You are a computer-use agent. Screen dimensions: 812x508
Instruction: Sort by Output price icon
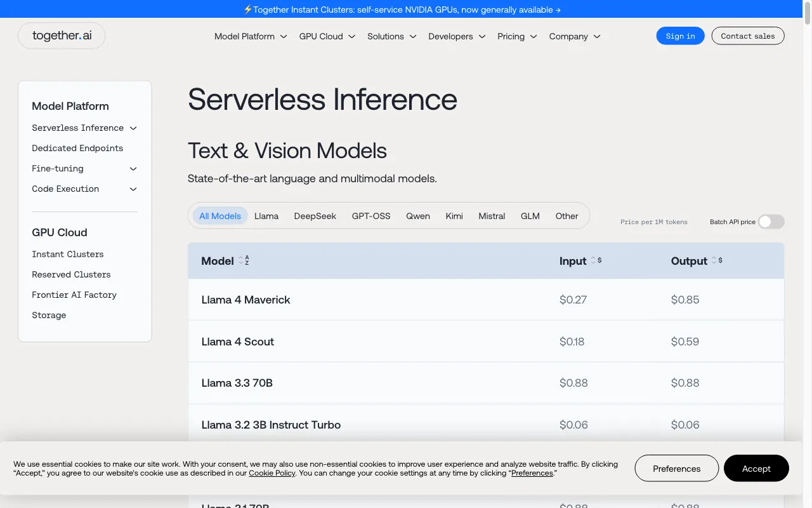pos(716,260)
